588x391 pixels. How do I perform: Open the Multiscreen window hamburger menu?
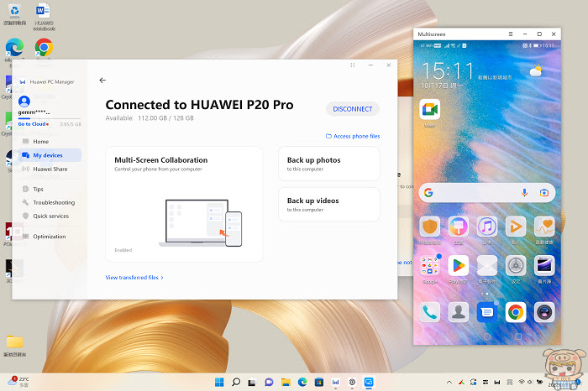[511, 34]
